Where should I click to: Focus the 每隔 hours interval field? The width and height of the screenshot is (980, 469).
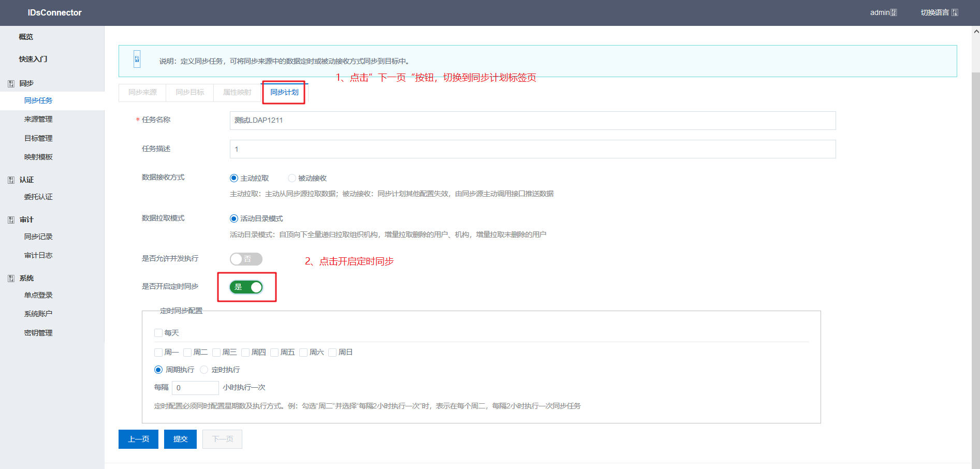[x=195, y=388]
